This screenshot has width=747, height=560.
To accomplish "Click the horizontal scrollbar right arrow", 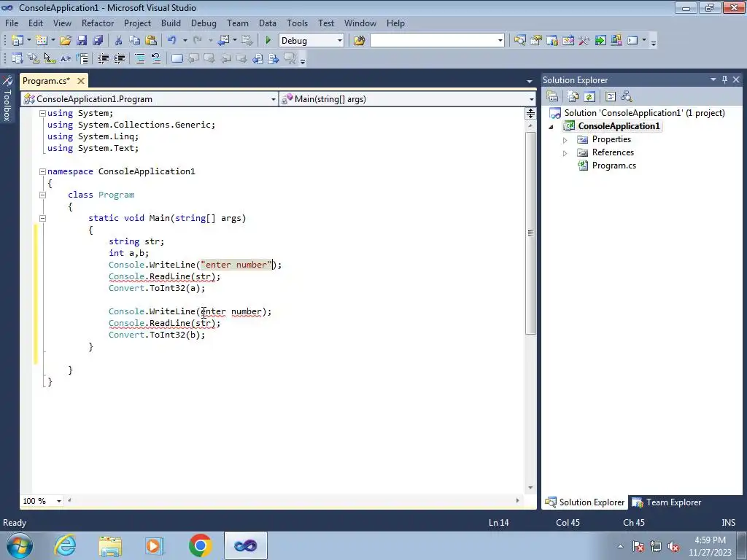I will 517,500.
